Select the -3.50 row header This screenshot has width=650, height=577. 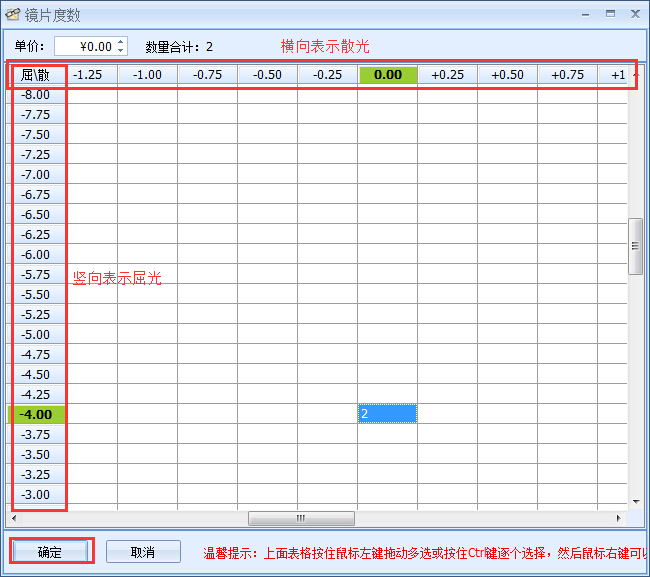36,454
